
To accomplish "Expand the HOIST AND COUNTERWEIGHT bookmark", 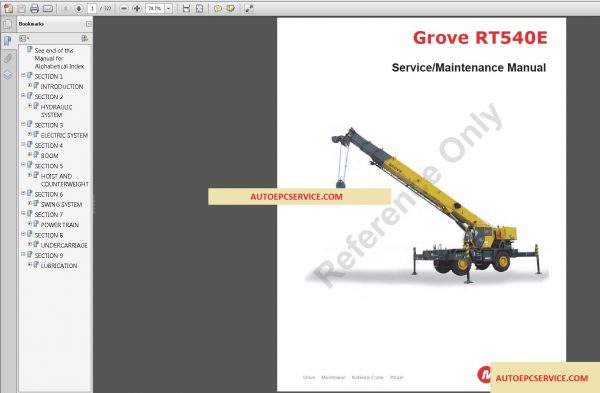I will [30, 175].
